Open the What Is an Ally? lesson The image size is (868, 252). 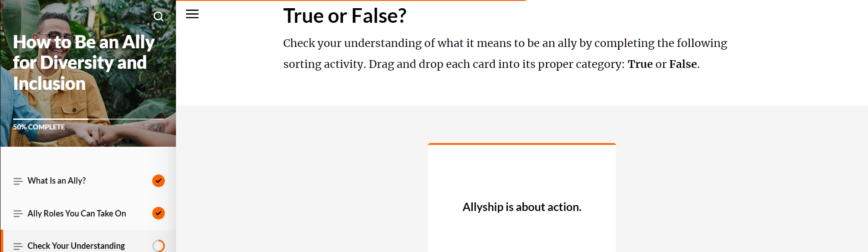(57, 181)
